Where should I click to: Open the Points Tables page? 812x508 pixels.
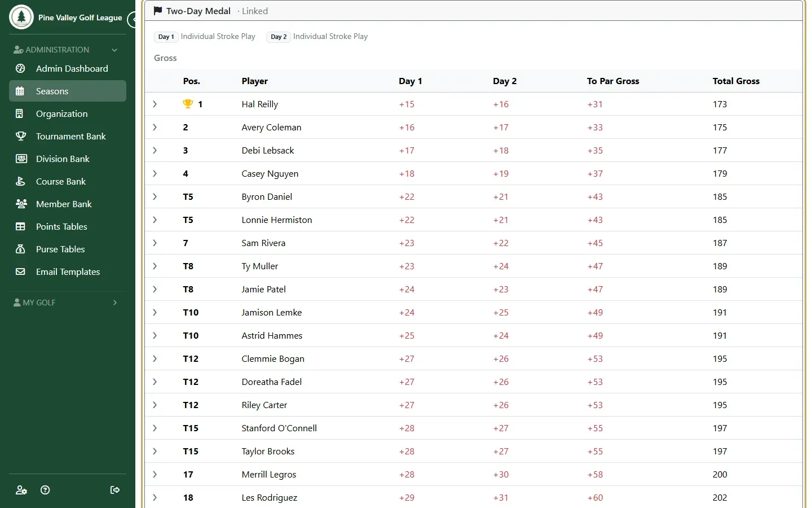pos(68,226)
